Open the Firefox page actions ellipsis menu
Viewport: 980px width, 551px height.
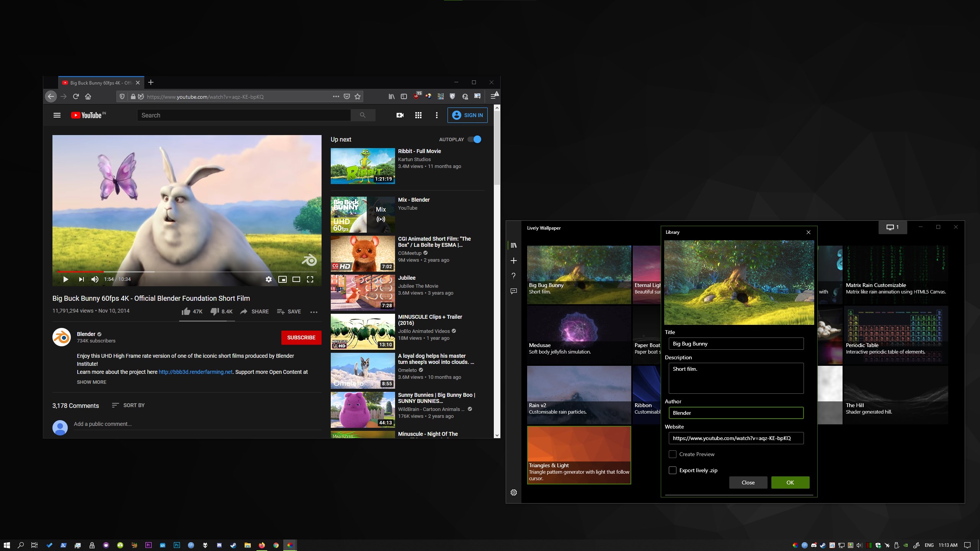[x=335, y=96]
